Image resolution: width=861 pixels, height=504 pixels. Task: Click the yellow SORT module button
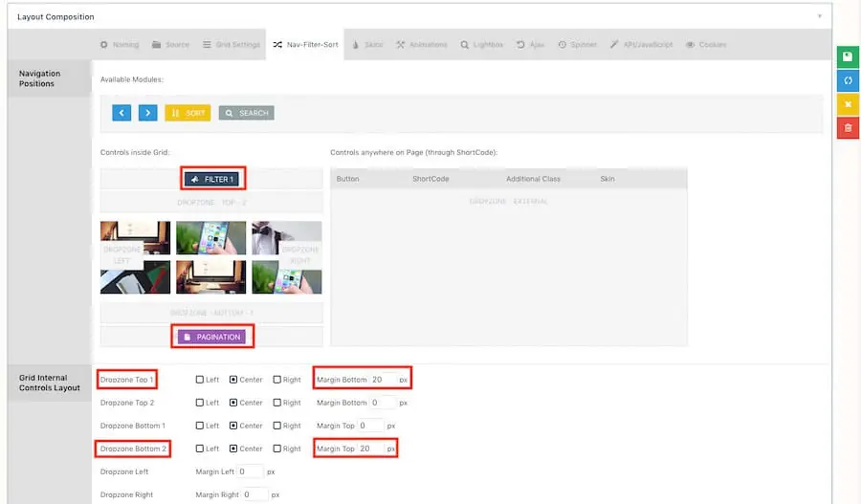click(188, 113)
